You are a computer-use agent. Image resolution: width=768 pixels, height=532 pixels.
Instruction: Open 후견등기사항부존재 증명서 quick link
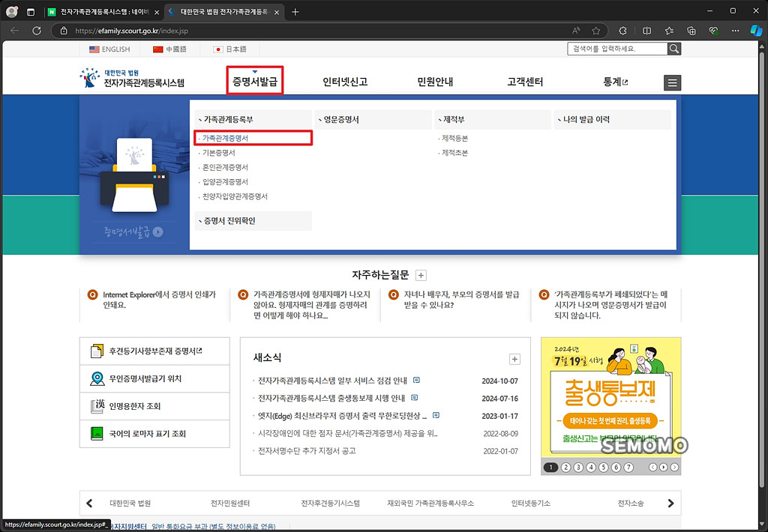coord(154,351)
